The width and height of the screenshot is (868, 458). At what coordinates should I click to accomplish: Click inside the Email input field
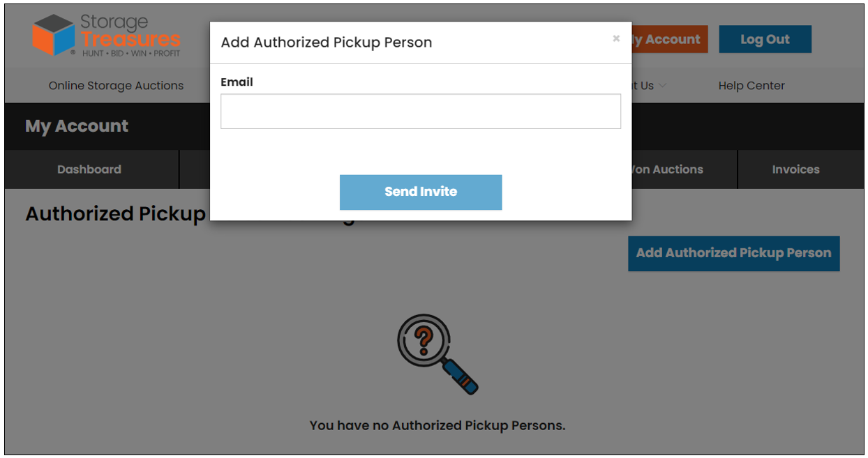tap(420, 111)
